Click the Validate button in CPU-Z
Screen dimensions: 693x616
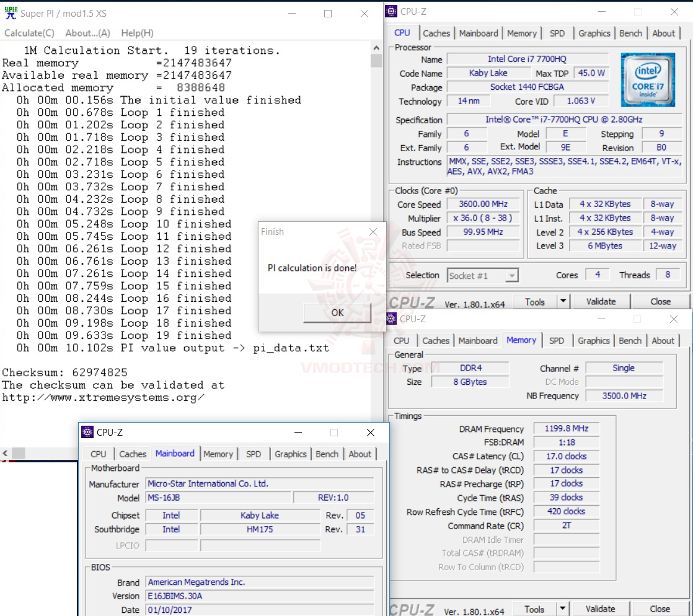601,301
